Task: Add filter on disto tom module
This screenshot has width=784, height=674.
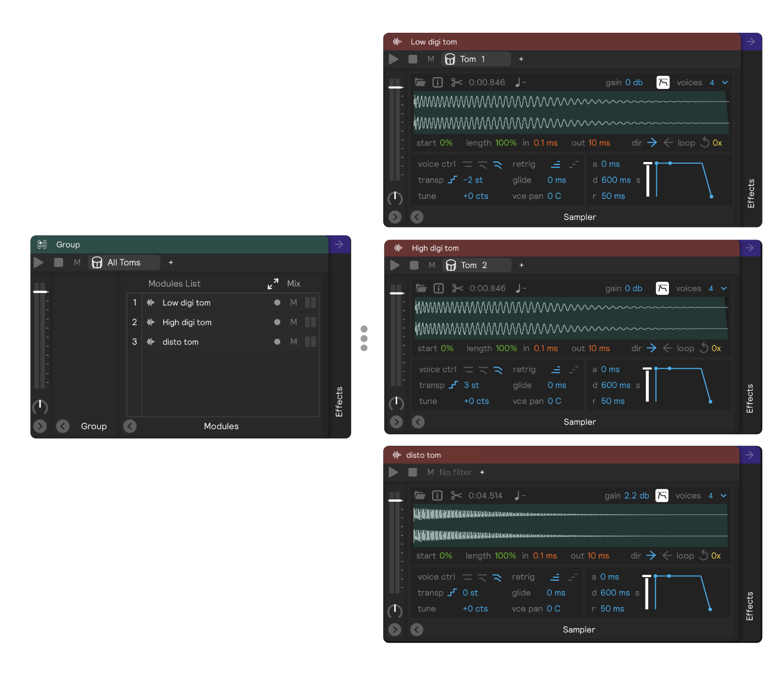Action: [482, 472]
